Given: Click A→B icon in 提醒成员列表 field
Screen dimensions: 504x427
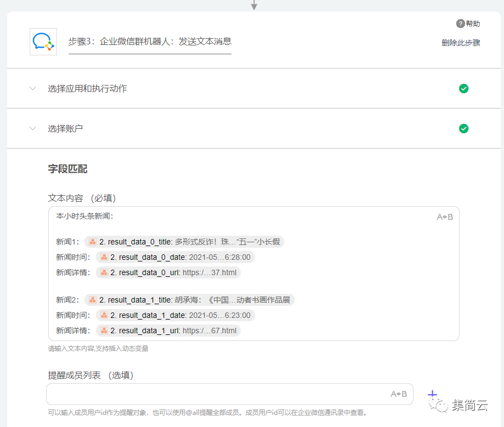Looking at the screenshot, I should (399, 394).
